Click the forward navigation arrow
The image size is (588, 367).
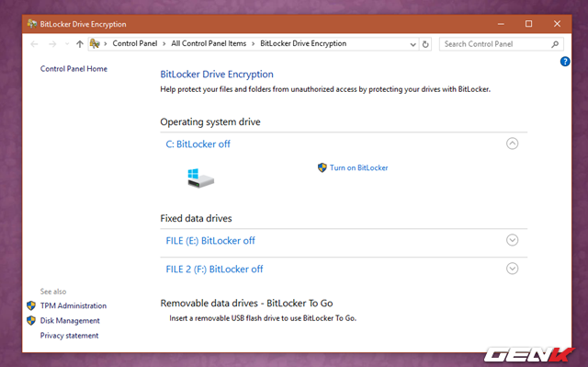[52, 44]
